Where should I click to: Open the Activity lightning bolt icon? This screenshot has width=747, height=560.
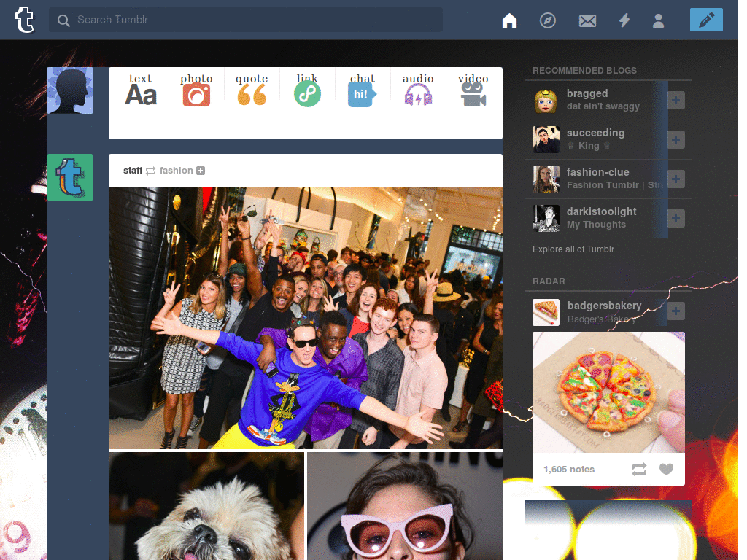[x=624, y=20]
